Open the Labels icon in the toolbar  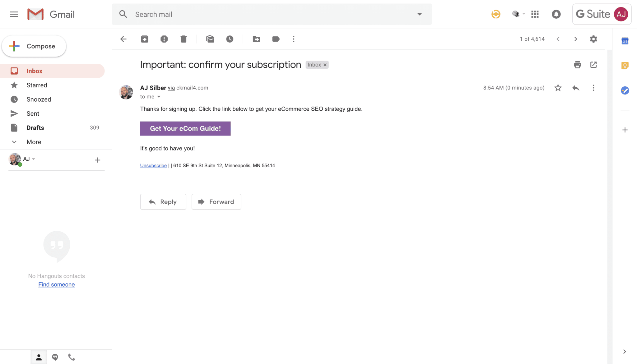[x=276, y=39]
